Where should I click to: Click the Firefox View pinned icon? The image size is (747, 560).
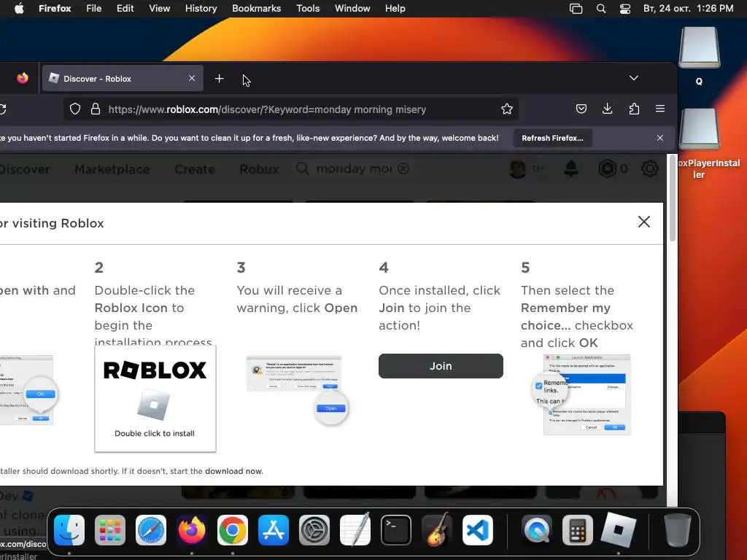(23, 78)
